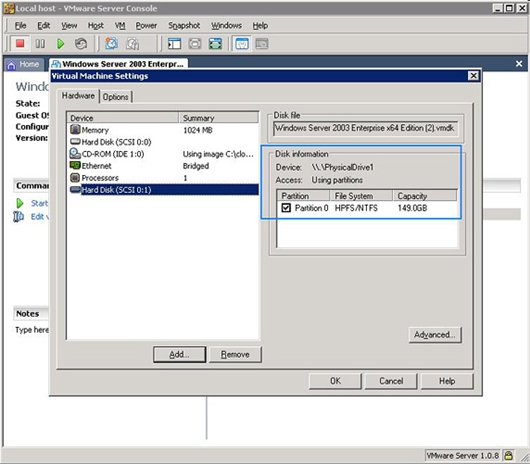This screenshot has width=530, height=464.
Task: Open the Power menu
Action: (x=146, y=26)
